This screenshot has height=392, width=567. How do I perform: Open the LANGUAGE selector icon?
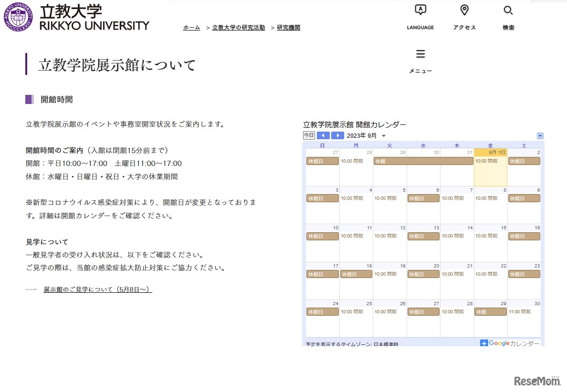[x=420, y=10]
